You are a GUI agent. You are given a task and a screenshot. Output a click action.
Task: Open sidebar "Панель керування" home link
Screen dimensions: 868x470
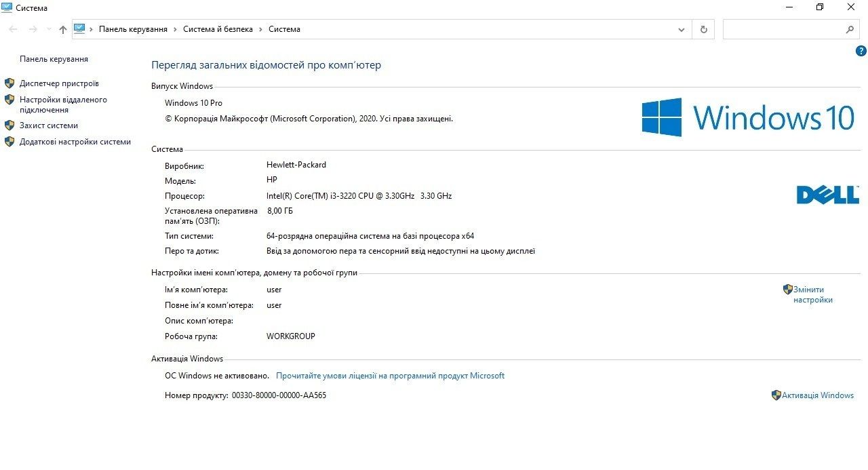pos(54,59)
